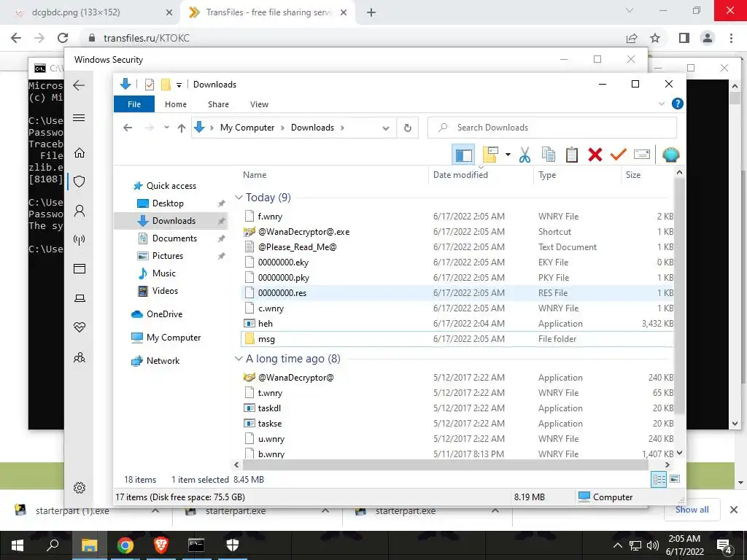Show hidden system tray icons
The height and width of the screenshot is (560, 747).
(x=617, y=545)
